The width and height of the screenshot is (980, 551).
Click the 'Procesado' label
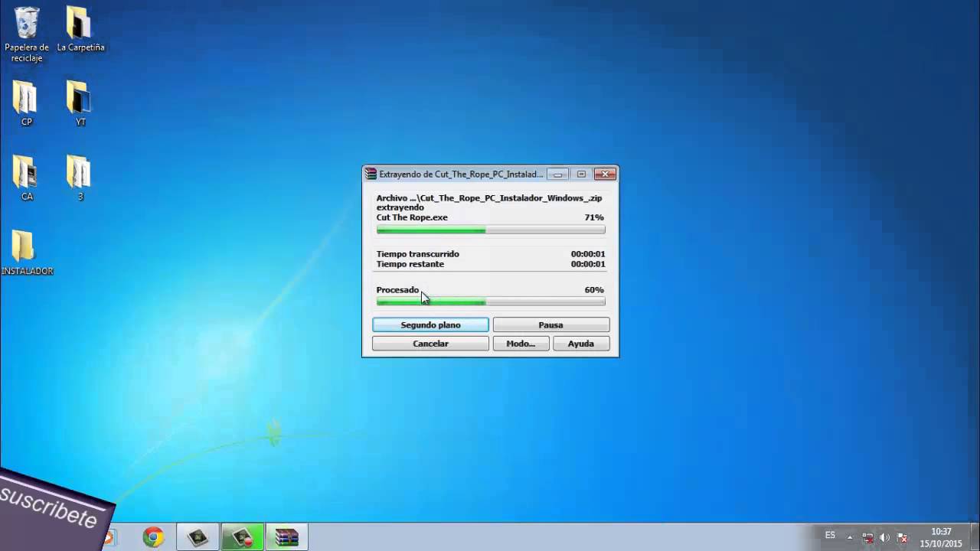[397, 290]
